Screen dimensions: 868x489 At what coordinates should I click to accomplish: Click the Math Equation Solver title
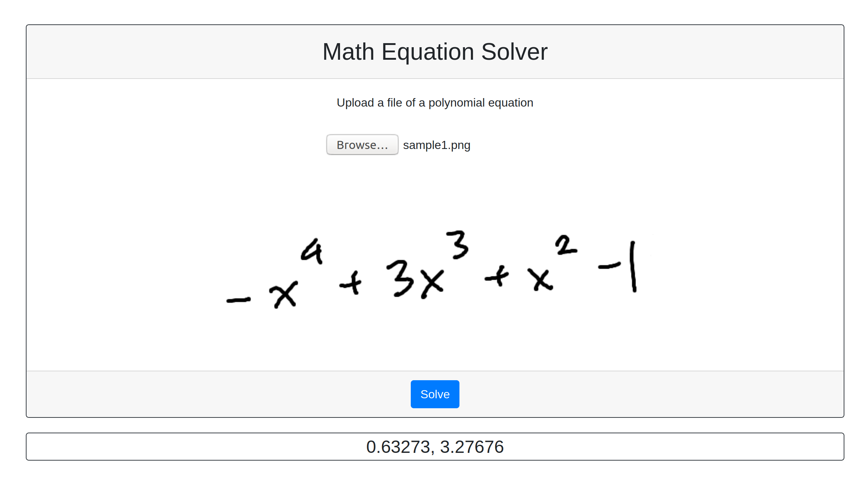point(434,51)
